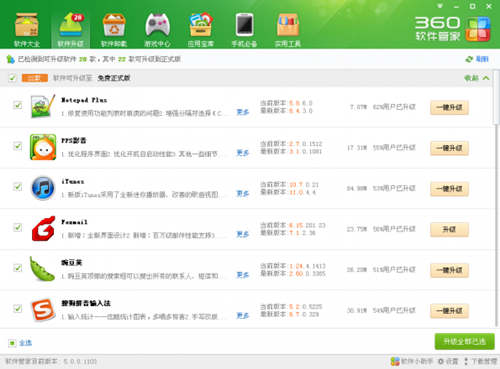This screenshot has width=500, height=369.
Task: Click 一键升级 for iTunes
Action: [x=449, y=189]
